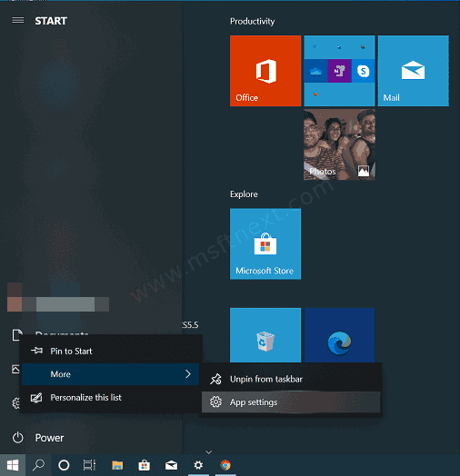Click the Documents icon in left rail
The height and width of the screenshot is (476, 460).
point(16,335)
